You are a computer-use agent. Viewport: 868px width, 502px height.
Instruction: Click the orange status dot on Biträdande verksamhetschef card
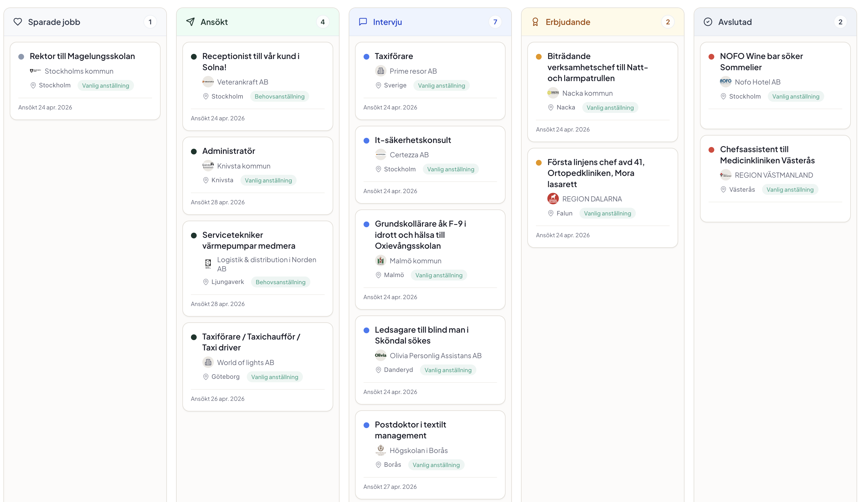coord(539,56)
